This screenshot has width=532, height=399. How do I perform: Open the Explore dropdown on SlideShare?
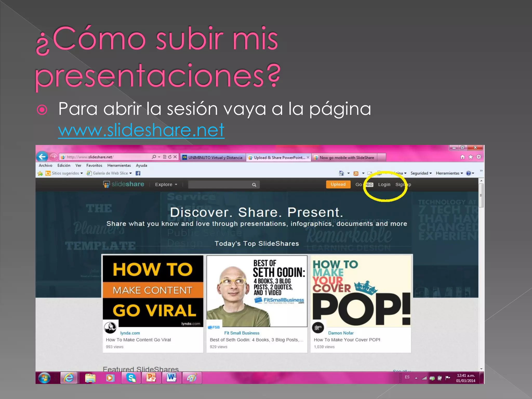pos(166,184)
